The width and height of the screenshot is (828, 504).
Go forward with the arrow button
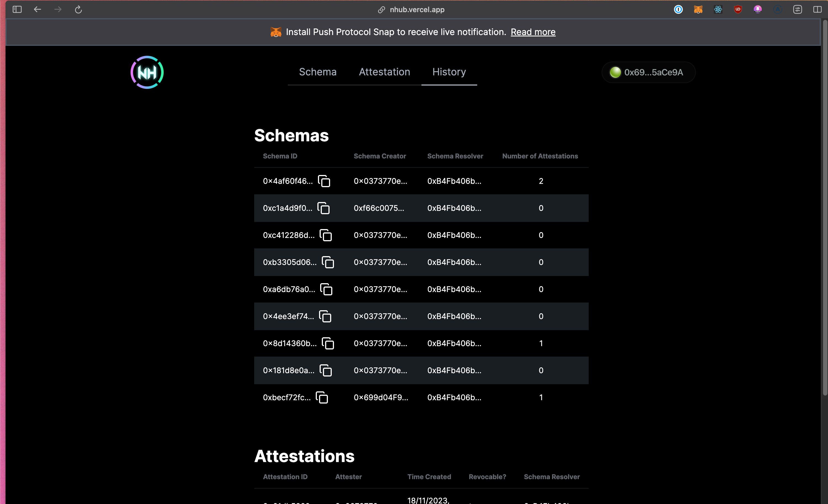pos(58,9)
